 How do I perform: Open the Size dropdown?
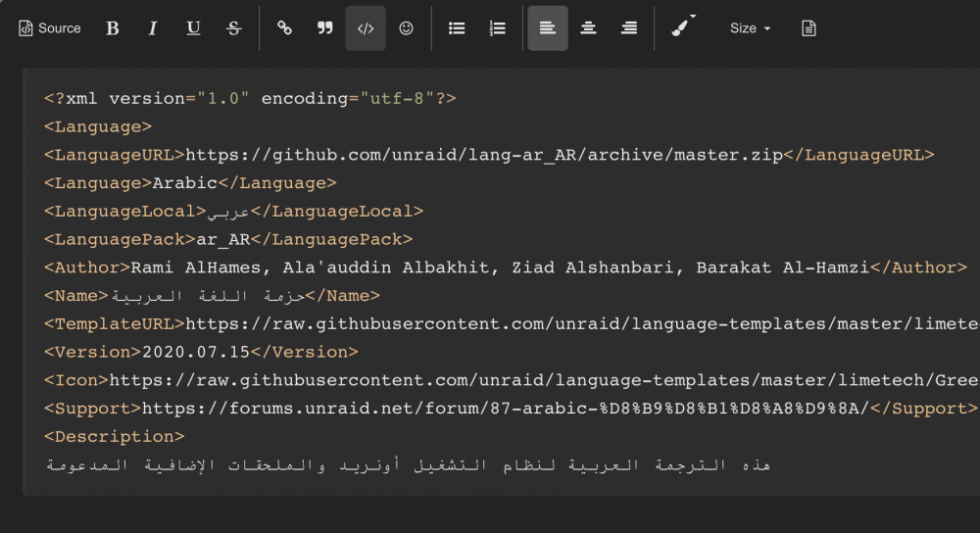pyautogui.click(x=750, y=28)
